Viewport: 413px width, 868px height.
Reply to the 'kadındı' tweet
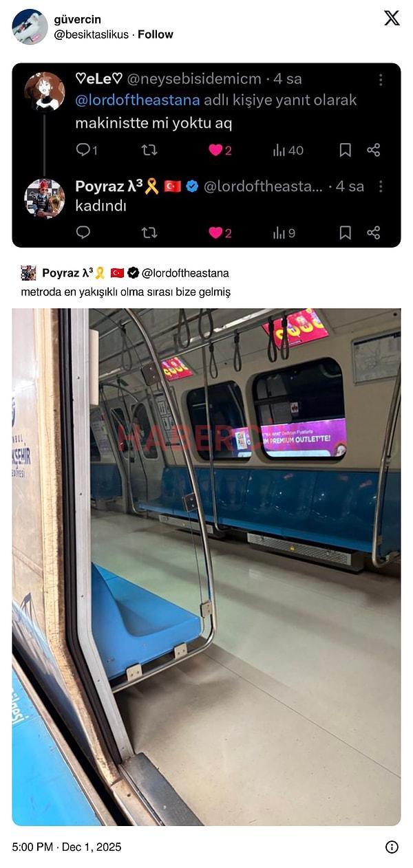[83, 232]
